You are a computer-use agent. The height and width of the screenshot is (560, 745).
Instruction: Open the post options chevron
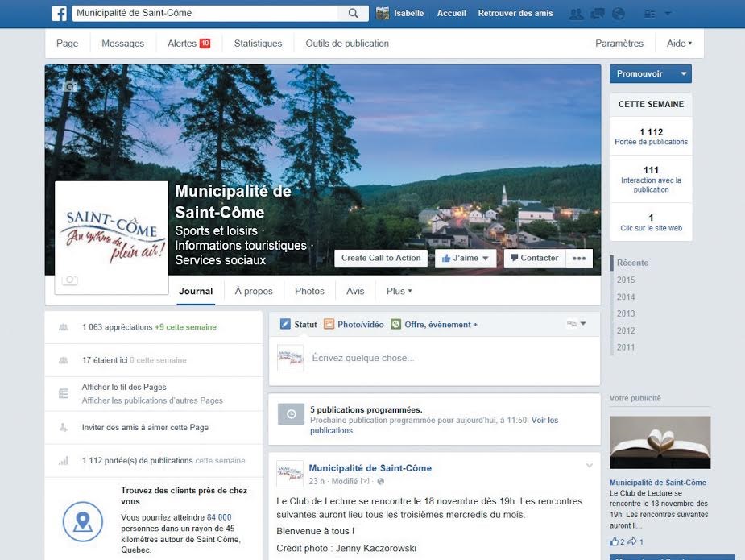pos(590,466)
